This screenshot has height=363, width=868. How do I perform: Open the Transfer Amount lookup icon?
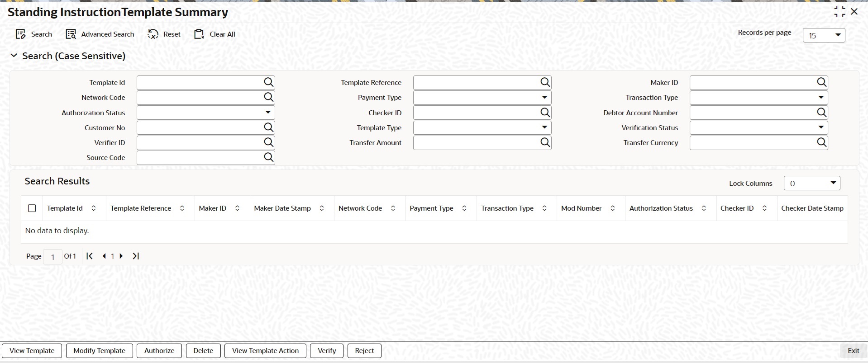[x=545, y=142]
